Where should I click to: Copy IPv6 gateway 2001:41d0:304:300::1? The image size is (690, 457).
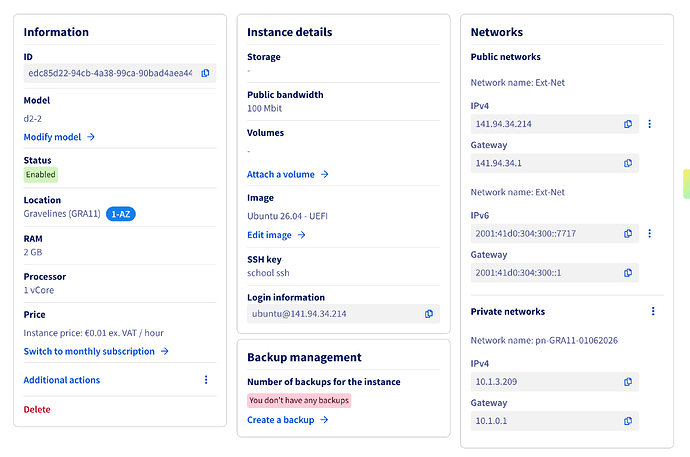click(x=628, y=273)
